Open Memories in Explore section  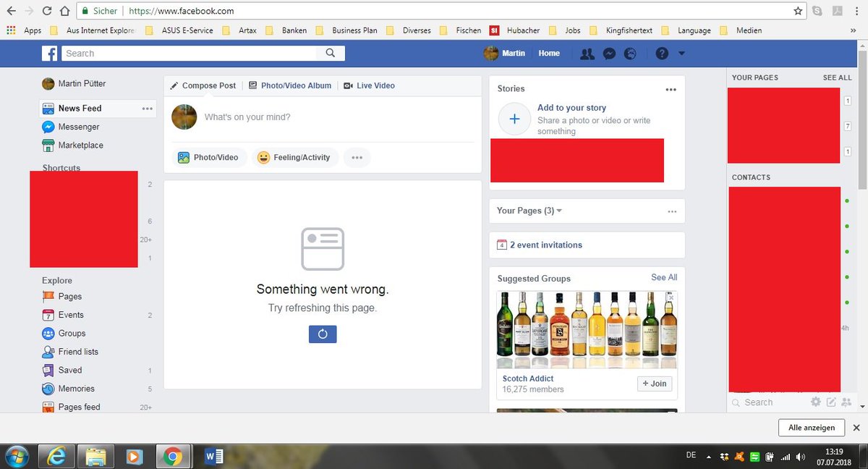pyautogui.click(x=69, y=389)
